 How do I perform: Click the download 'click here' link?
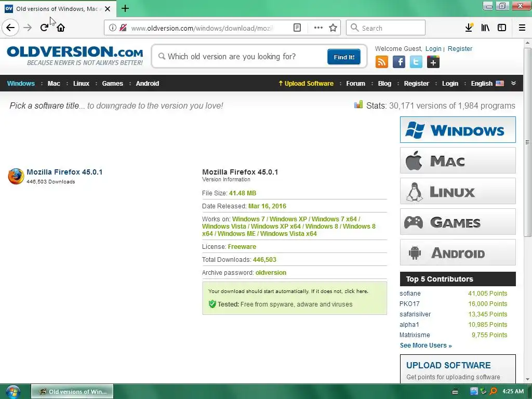coord(356,291)
